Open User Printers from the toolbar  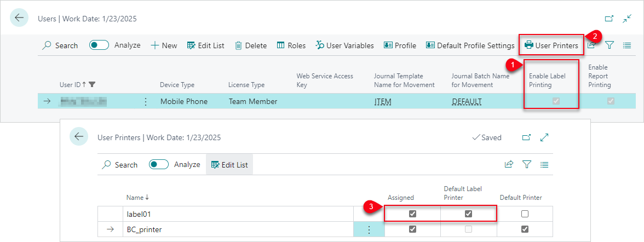[x=551, y=45]
